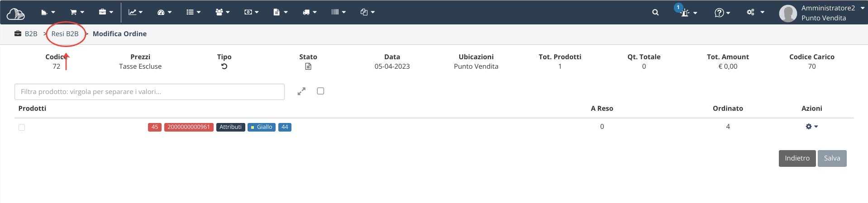
Task: Focus the Filtra prodotto input field
Action: click(149, 92)
